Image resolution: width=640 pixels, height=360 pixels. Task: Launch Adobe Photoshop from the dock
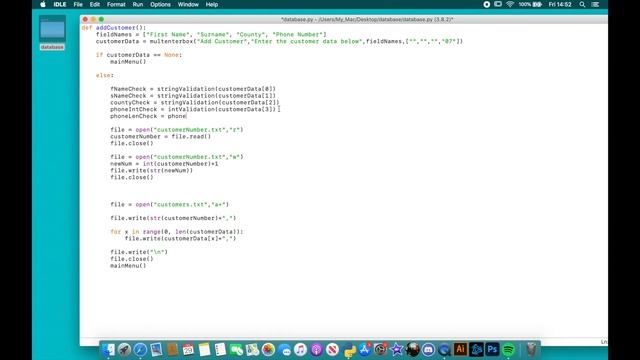(492, 349)
